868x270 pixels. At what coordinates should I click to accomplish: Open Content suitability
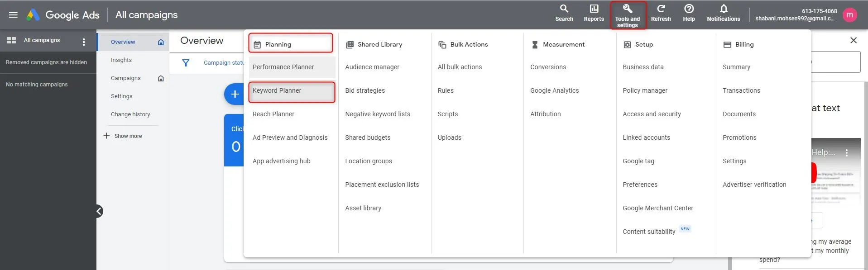[x=649, y=232]
